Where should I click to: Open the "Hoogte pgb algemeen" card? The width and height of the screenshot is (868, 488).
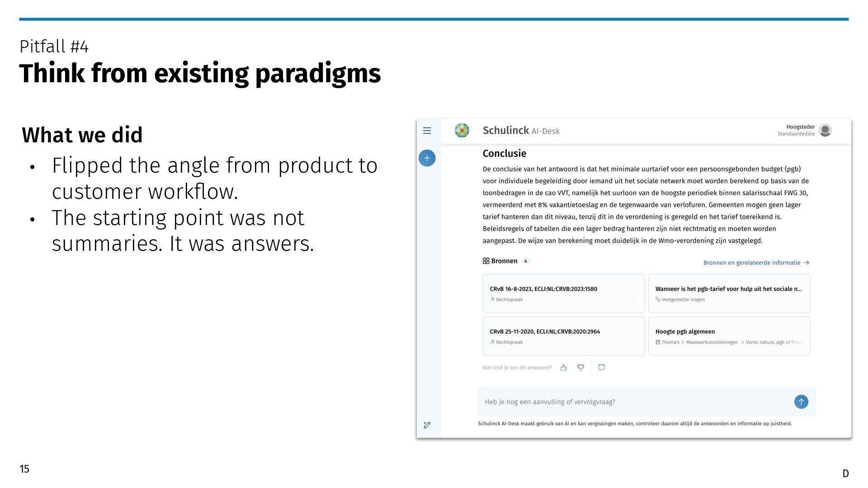729,336
